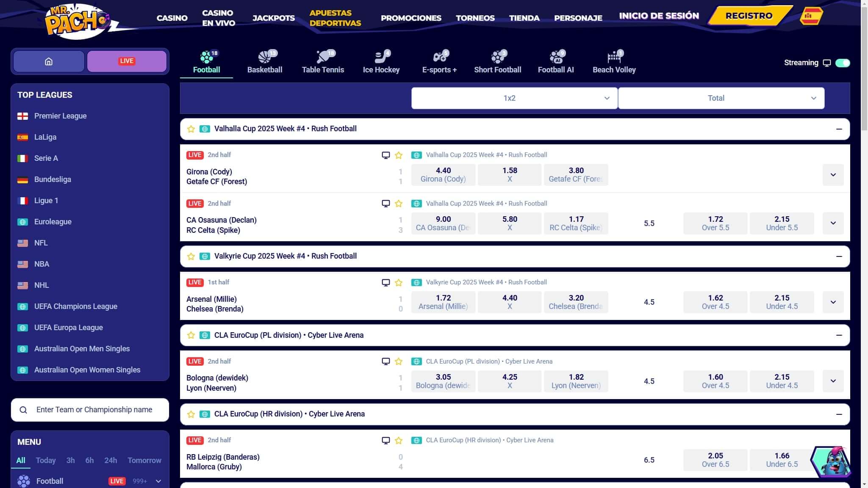Open stream for Arsenal vs Chelsea match

(x=385, y=282)
